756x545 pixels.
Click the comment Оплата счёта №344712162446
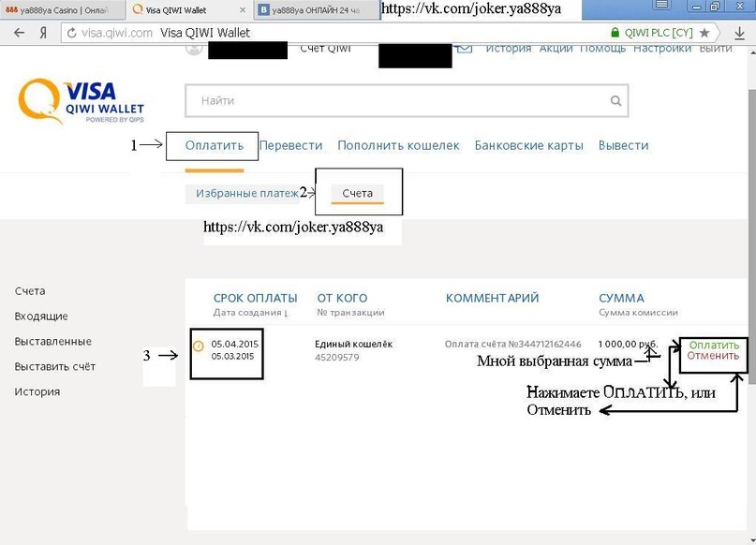coord(513,344)
